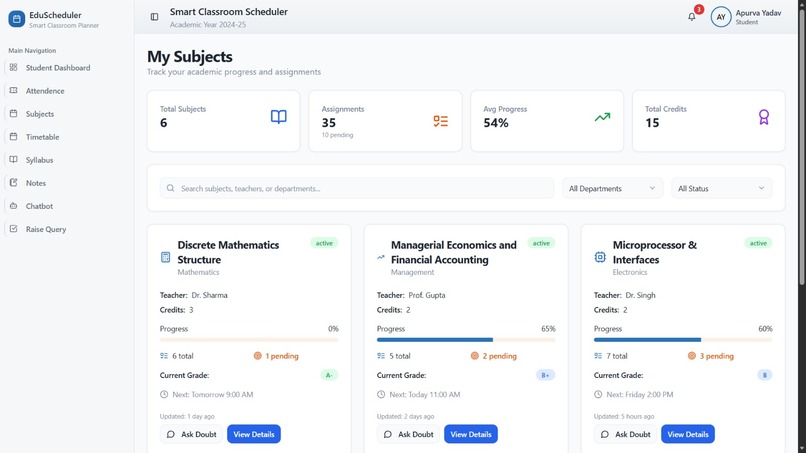
Task: Ask Doubt for Discrete Mathematics Structure
Action: click(x=191, y=434)
